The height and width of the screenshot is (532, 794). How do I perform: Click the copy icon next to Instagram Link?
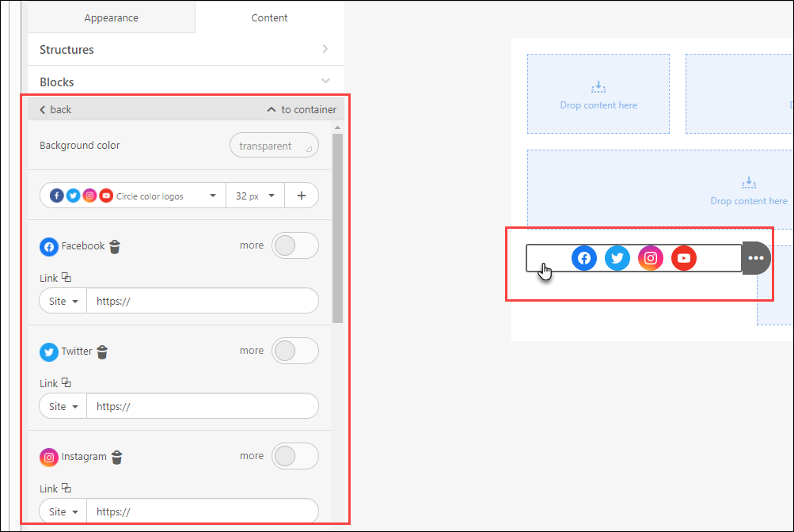pyautogui.click(x=66, y=488)
